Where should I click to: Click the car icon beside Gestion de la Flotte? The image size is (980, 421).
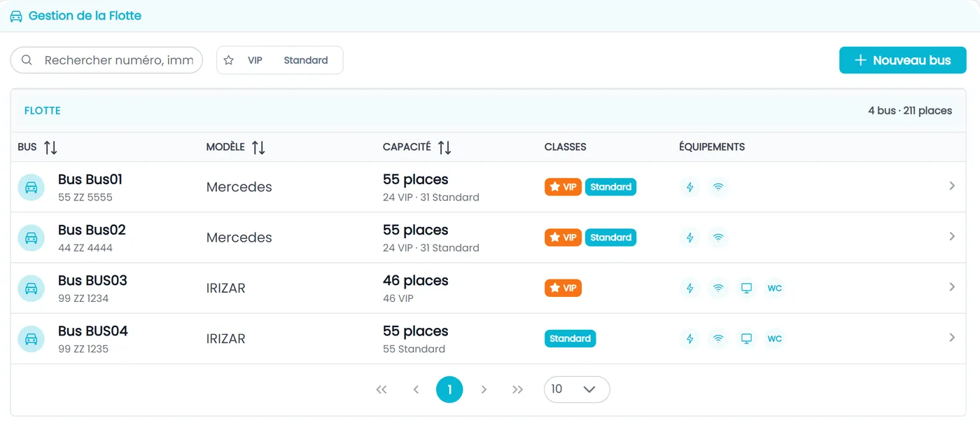pos(16,16)
